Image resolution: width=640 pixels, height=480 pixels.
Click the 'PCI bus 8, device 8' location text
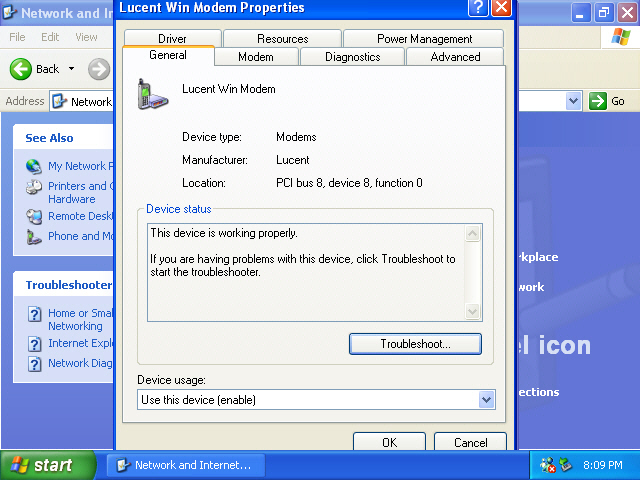[x=349, y=183]
